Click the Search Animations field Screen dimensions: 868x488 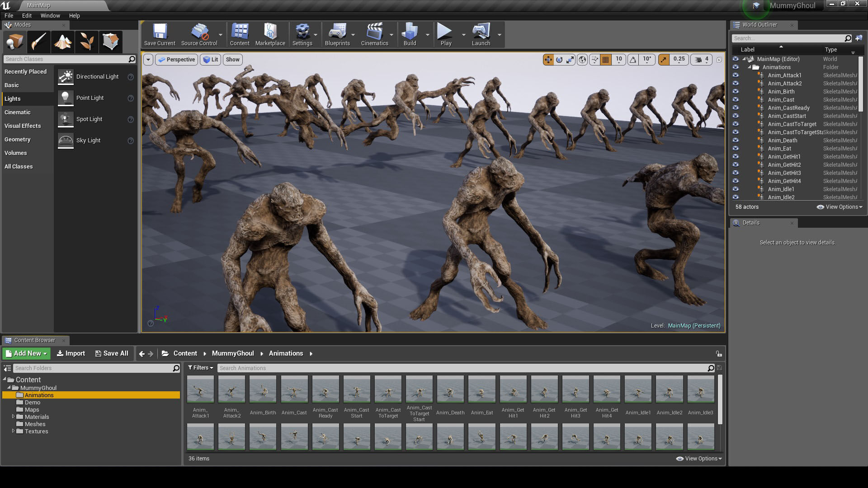(466, 368)
